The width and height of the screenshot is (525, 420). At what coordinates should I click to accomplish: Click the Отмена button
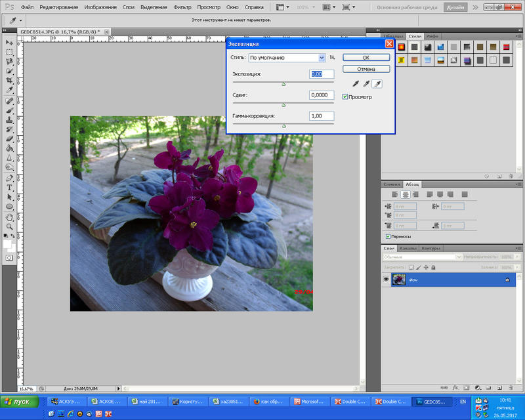click(366, 69)
